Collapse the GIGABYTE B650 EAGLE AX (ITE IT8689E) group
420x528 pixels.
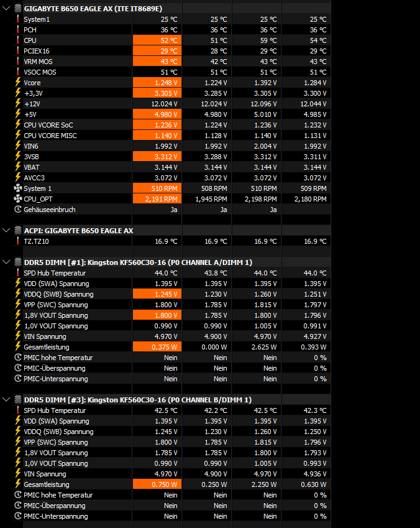pyautogui.click(x=6, y=9)
